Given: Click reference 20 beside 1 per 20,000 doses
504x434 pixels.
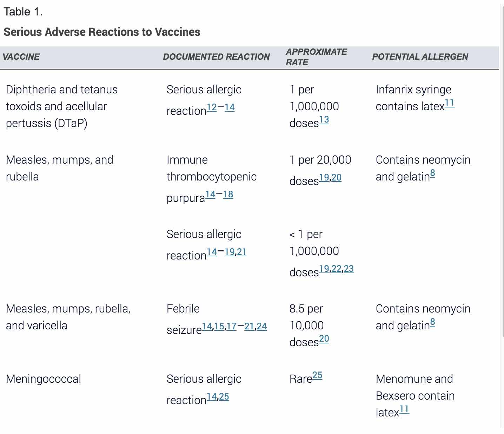Looking at the screenshot, I should point(336,178).
